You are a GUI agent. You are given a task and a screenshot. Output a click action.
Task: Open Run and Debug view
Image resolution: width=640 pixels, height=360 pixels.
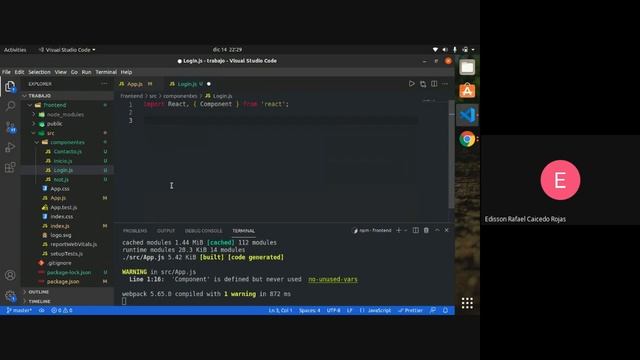point(10,147)
